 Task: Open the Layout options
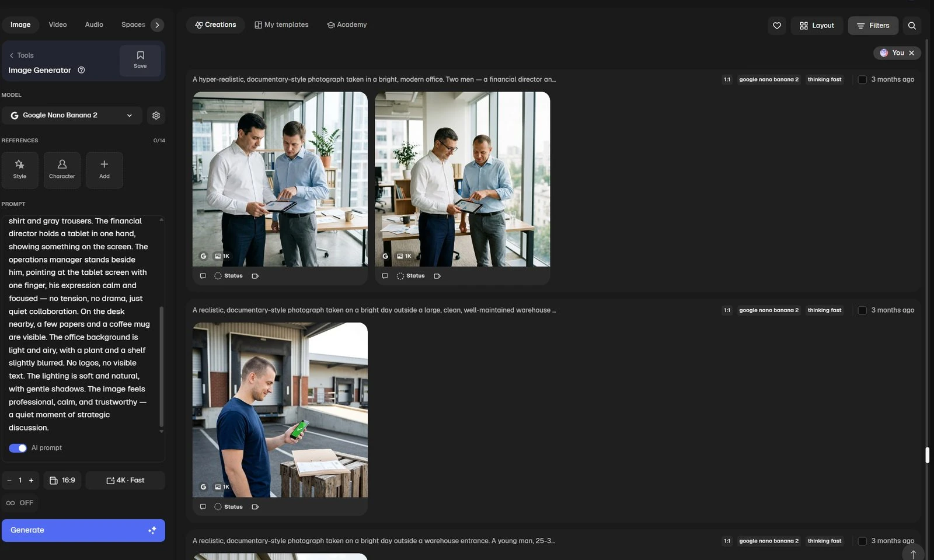click(817, 26)
